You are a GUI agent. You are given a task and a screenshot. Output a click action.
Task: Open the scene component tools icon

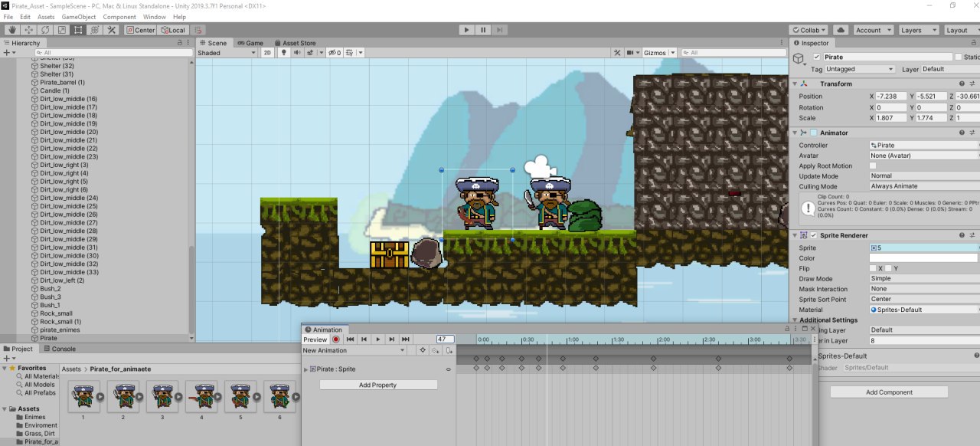617,53
